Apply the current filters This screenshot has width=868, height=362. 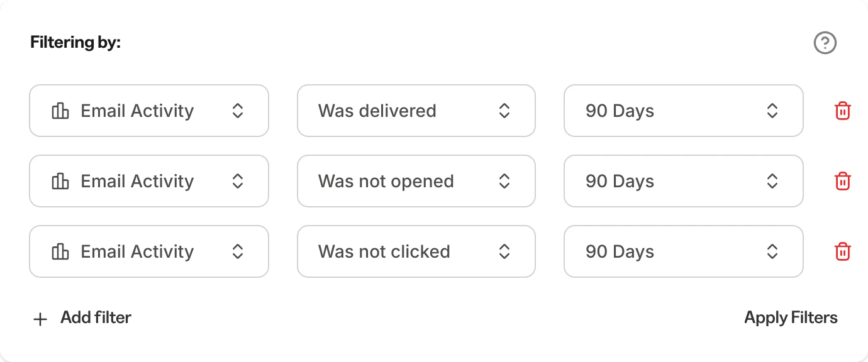tap(791, 317)
